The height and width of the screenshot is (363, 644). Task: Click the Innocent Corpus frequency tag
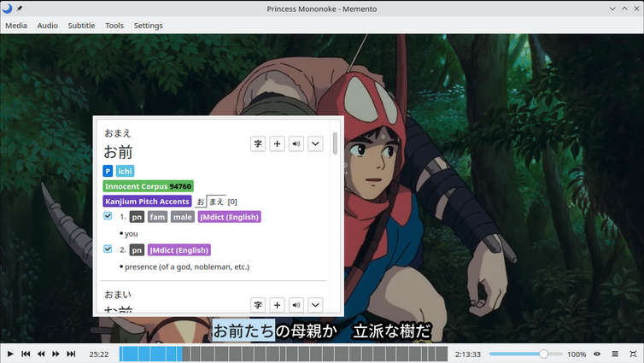[x=148, y=186]
